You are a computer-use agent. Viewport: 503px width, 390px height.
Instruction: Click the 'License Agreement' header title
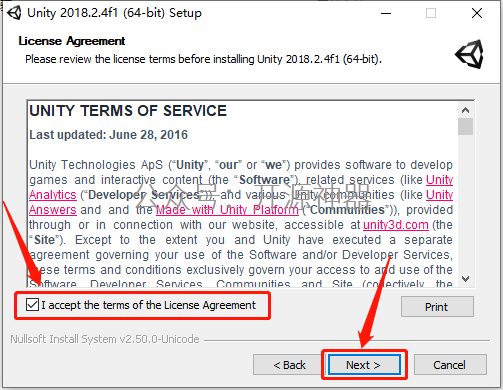pos(72,41)
